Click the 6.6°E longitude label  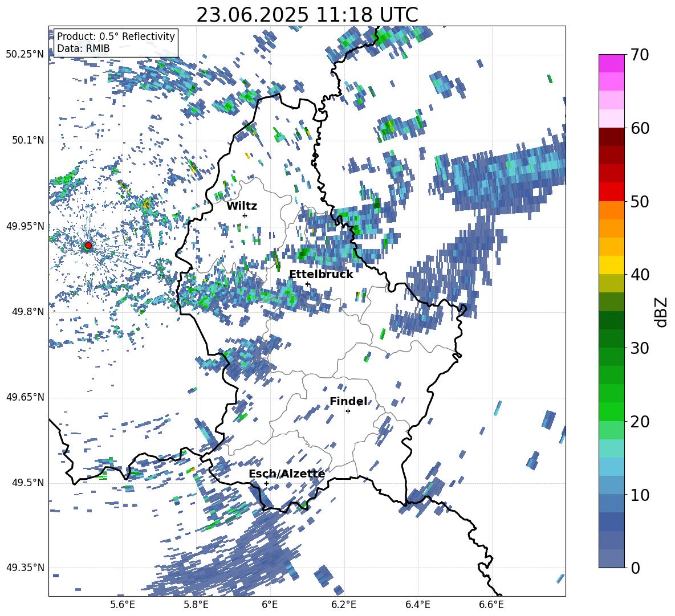pyautogui.click(x=491, y=605)
